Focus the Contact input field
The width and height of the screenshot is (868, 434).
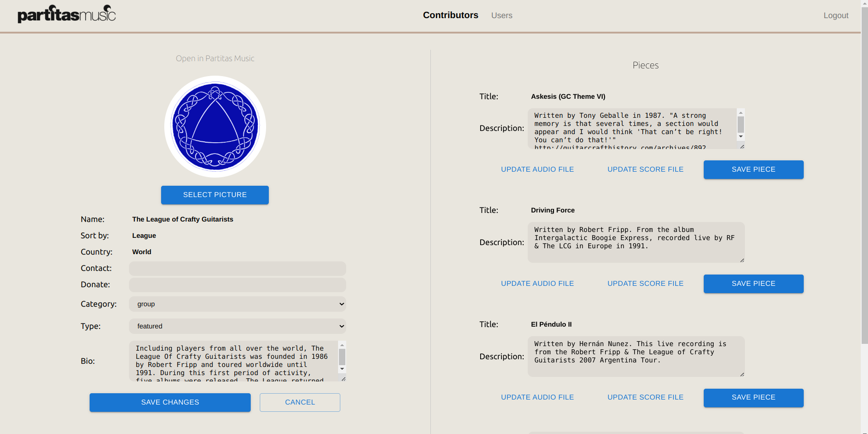point(238,269)
